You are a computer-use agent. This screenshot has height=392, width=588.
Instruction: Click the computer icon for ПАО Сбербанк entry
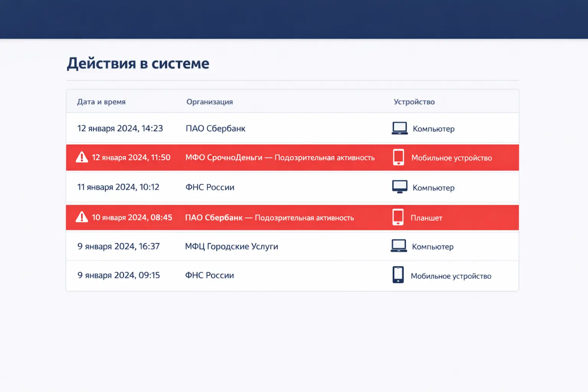pos(399,128)
